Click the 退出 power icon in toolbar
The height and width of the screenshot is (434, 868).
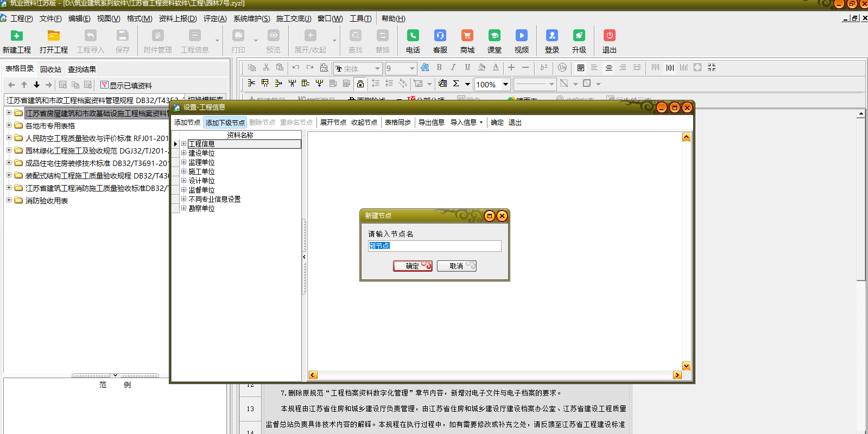[x=609, y=36]
